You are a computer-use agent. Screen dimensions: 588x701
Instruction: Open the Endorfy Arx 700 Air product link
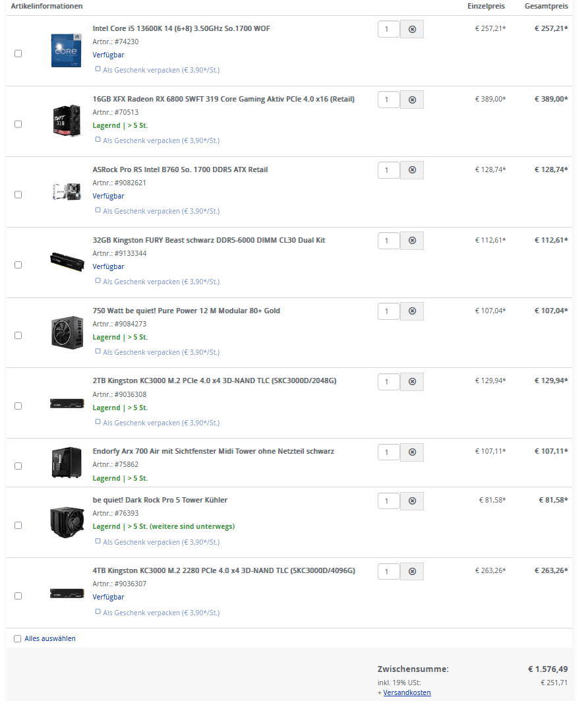click(x=213, y=452)
